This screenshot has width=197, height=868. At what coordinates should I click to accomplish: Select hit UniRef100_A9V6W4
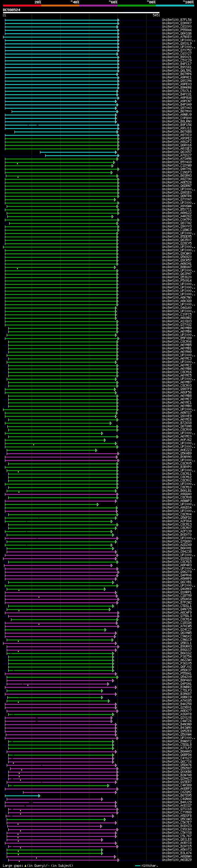tap(177, 207)
